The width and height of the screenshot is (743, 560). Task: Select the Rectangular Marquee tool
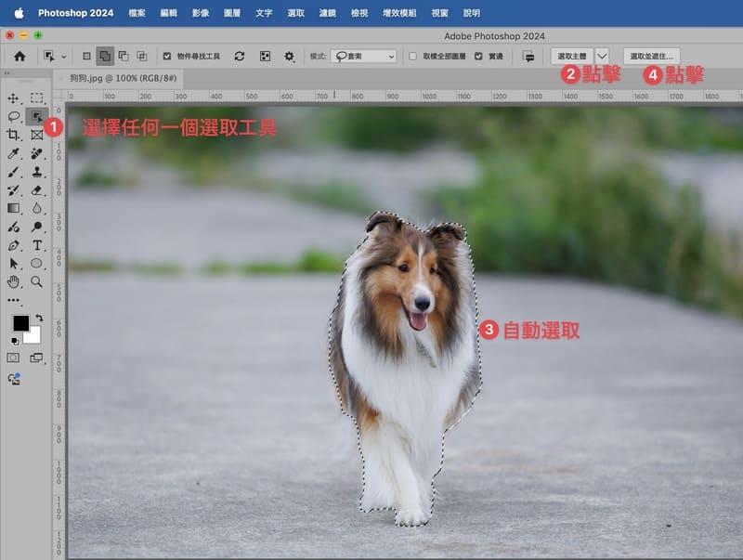coord(36,98)
